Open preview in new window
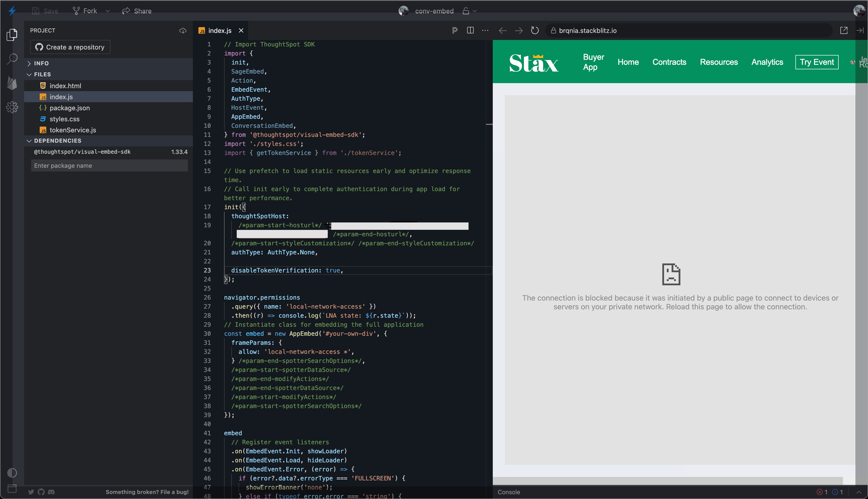The height and width of the screenshot is (499, 868). [x=844, y=30]
